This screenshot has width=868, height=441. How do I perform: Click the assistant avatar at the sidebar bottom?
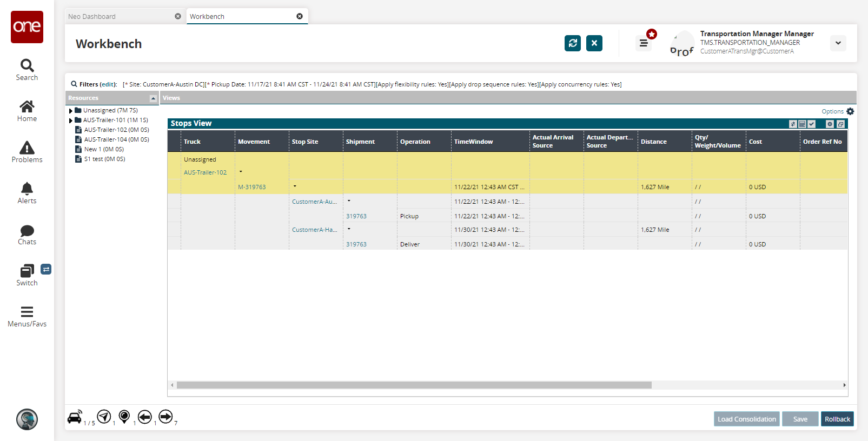pyautogui.click(x=27, y=419)
